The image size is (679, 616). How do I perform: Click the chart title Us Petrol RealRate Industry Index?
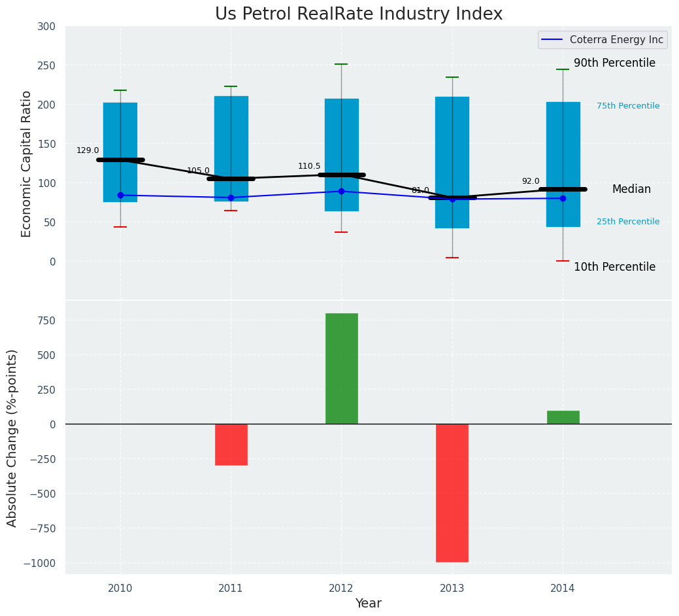(x=359, y=14)
